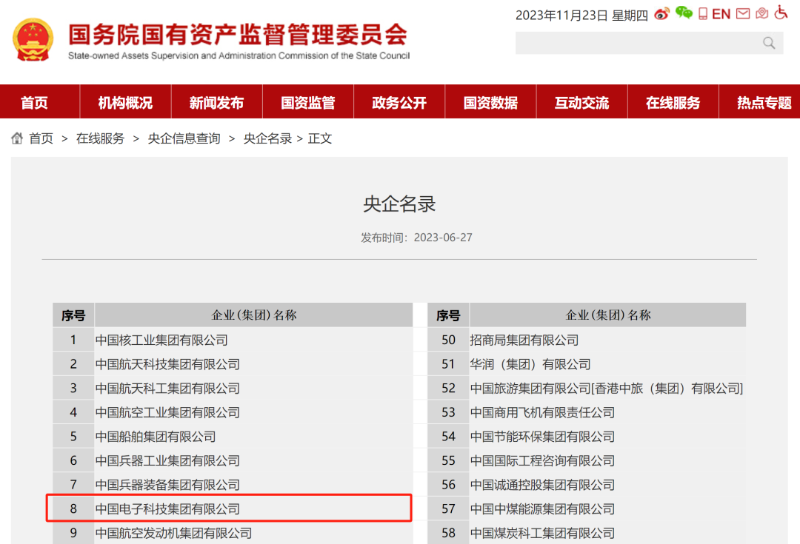Select row 中国节能环保集团有限公司
Screen dimensions: 800x544
[x=587, y=436]
